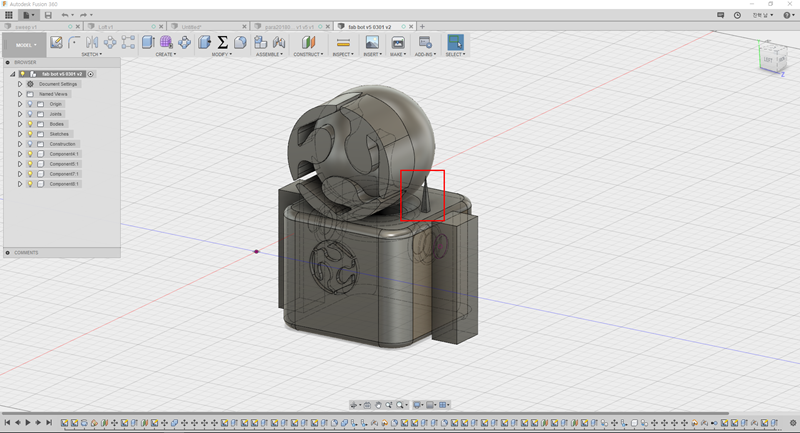Click the job status clock icon

pyautogui.click(x=737, y=16)
